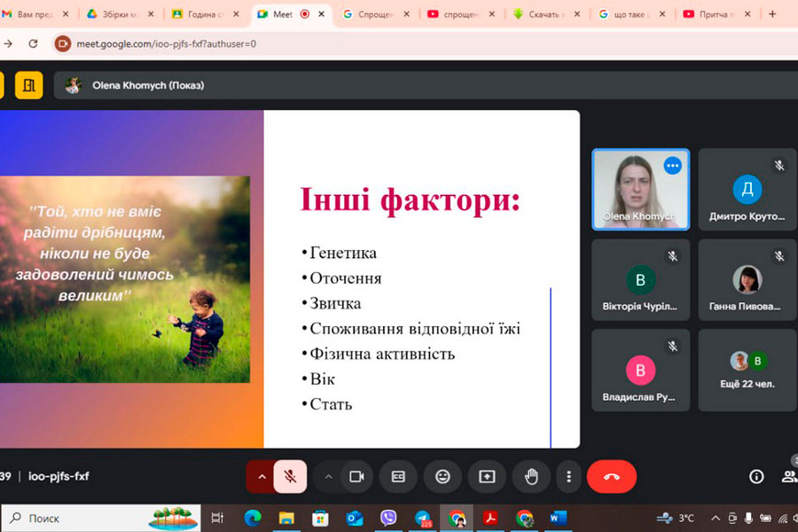Image resolution: width=798 pixels, height=532 pixels.
Task: Open Olena Khomych tile options menu
Action: pyautogui.click(x=673, y=165)
